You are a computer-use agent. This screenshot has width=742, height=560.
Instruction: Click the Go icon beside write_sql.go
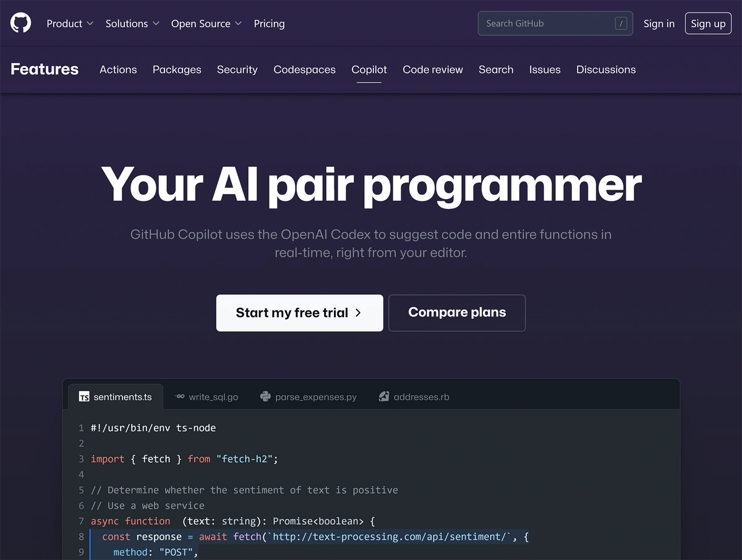180,397
